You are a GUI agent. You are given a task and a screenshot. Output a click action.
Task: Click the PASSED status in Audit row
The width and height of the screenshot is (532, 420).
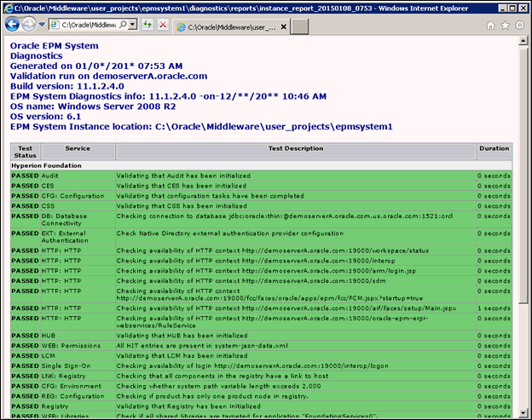pyautogui.click(x=25, y=175)
